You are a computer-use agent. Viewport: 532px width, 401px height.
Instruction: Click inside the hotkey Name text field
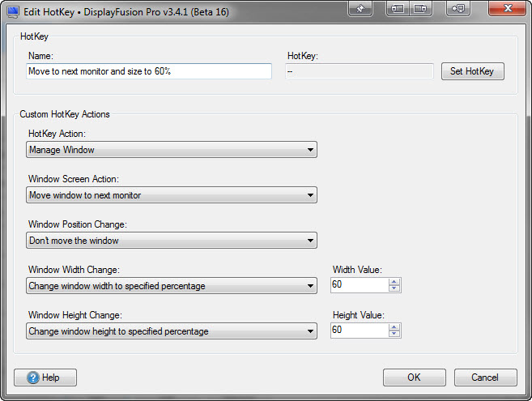pos(149,71)
